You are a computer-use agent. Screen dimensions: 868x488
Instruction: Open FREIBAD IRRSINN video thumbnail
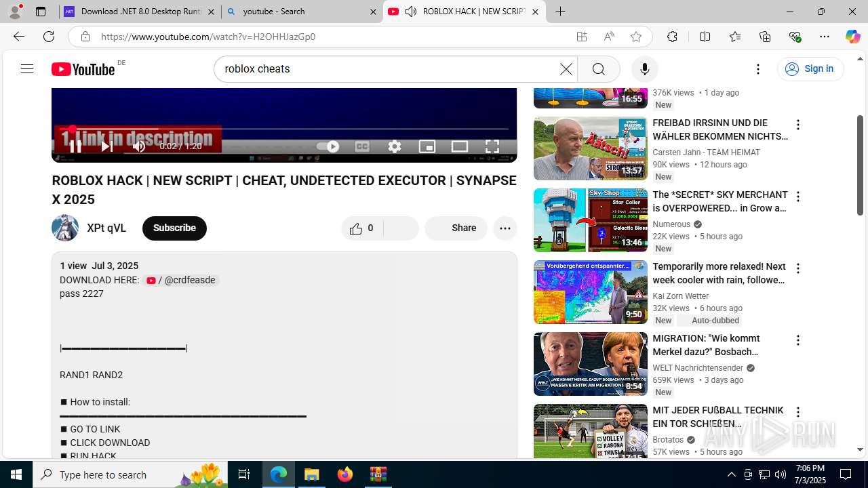pos(590,148)
